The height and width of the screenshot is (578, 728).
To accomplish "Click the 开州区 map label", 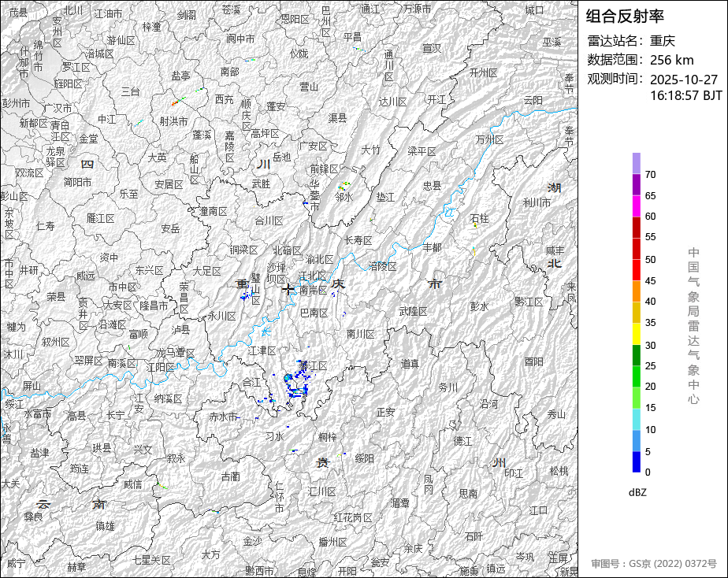I will click(x=483, y=72).
